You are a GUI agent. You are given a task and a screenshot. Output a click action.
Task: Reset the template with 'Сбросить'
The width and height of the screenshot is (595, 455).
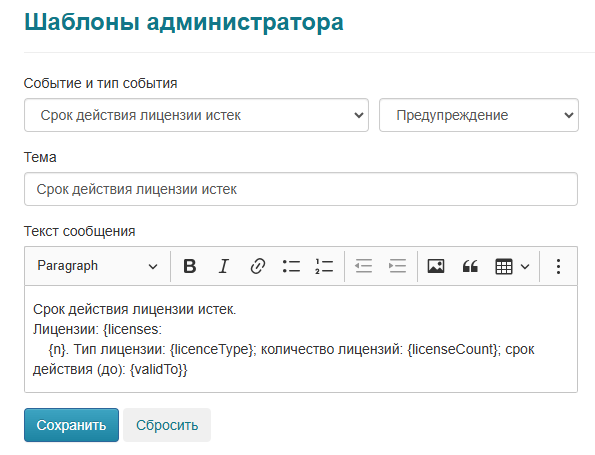[167, 425]
